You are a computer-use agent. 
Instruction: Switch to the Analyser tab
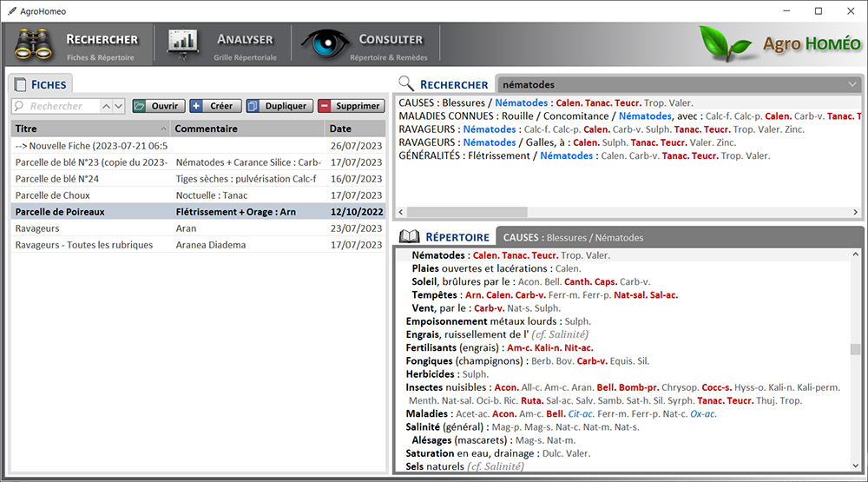point(222,44)
